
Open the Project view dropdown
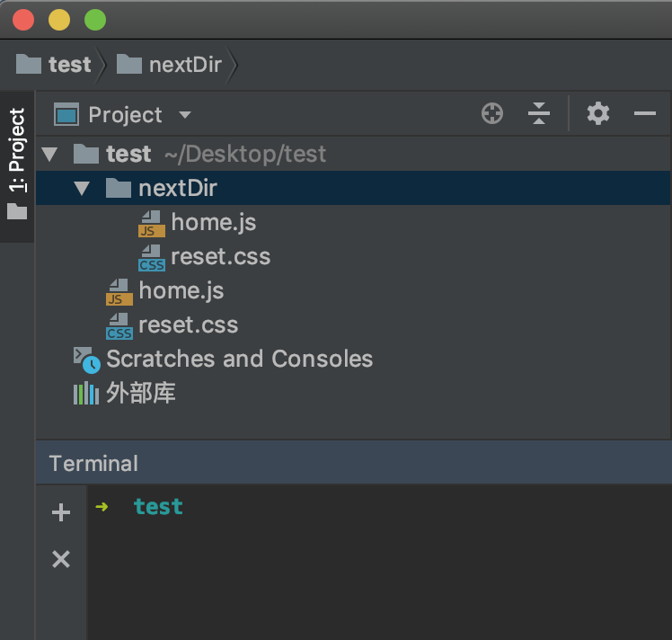[x=185, y=115]
